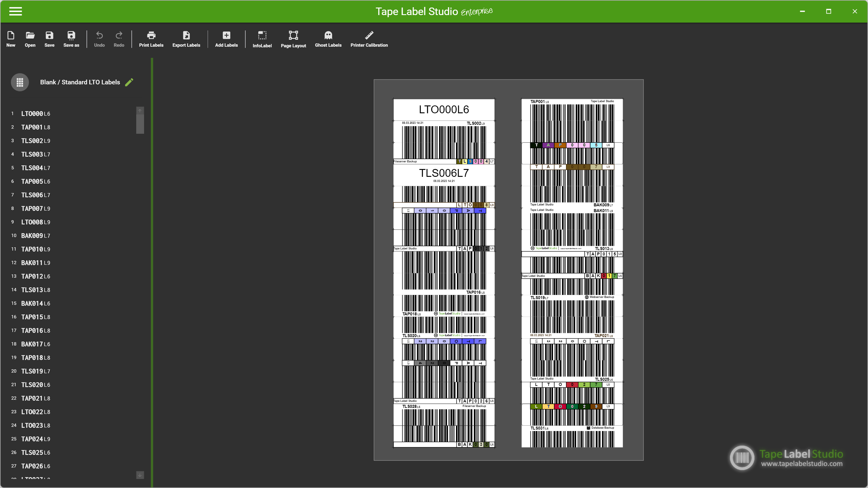Click the list scroll-down arrow
The height and width of the screenshot is (488, 868).
tap(140, 475)
